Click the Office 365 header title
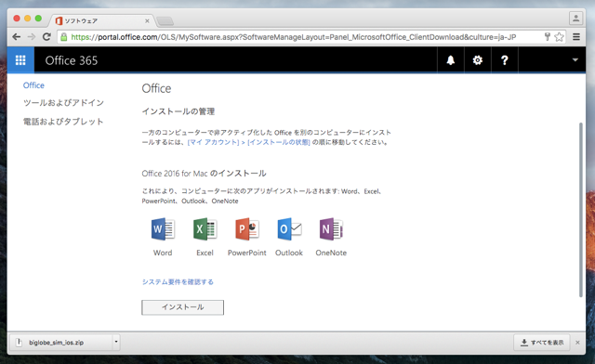Image resolution: width=595 pixels, height=364 pixels. (x=72, y=60)
